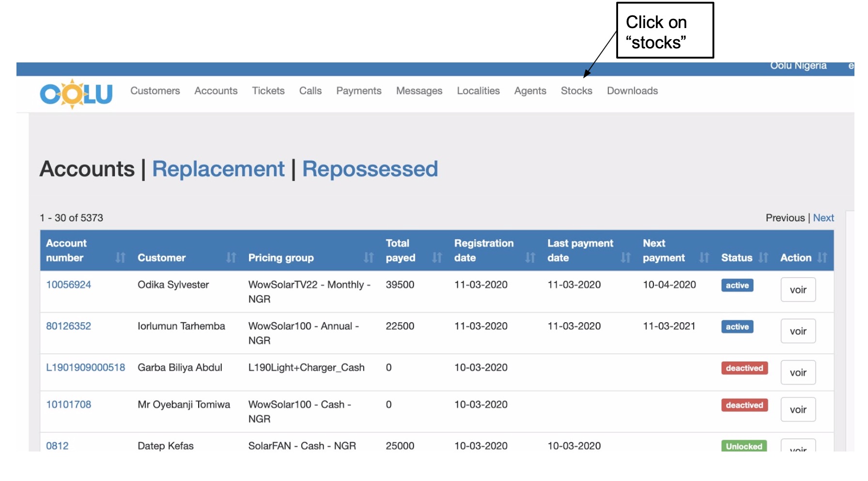Go to Customers menu item
The width and height of the screenshot is (868, 481).
tap(155, 91)
